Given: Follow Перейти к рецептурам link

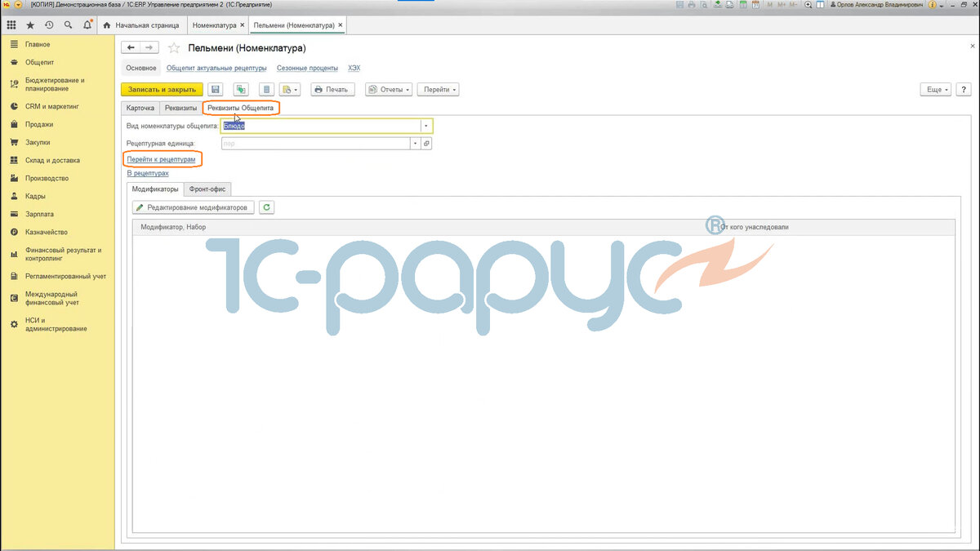Looking at the screenshot, I should coord(161,159).
